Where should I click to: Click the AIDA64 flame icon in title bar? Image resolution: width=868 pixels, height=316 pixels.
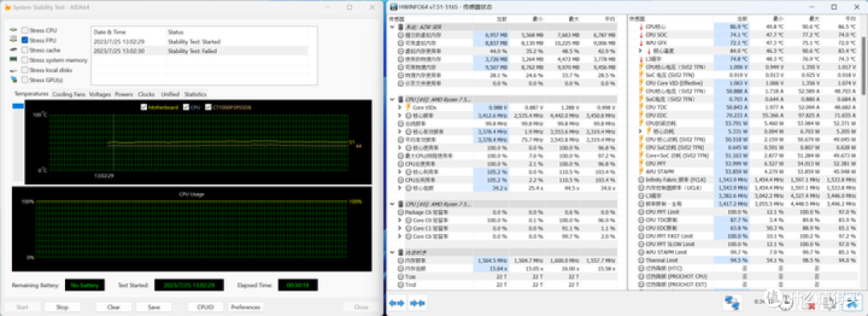(7, 7)
